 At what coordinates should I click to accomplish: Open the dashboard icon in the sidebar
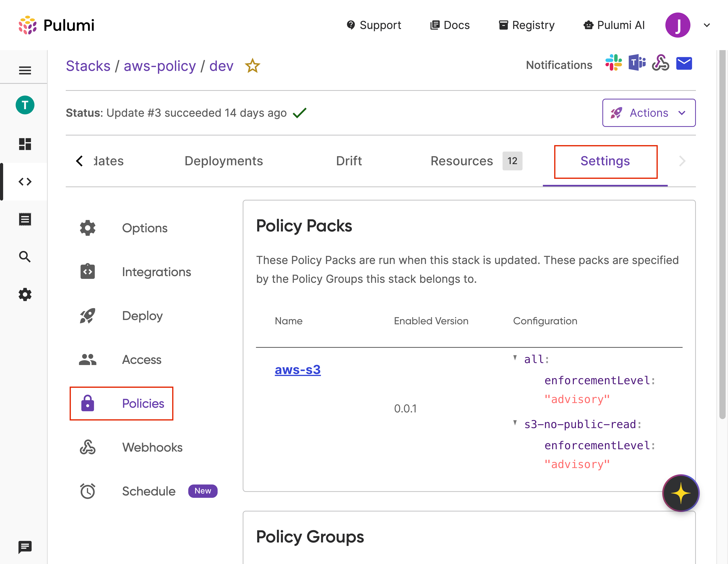click(x=25, y=144)
